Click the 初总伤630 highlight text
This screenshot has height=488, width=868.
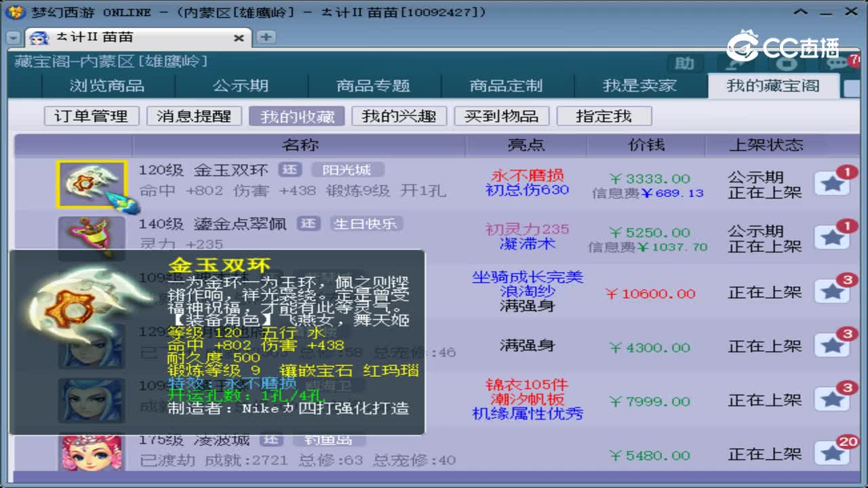[x=527, y=190]
